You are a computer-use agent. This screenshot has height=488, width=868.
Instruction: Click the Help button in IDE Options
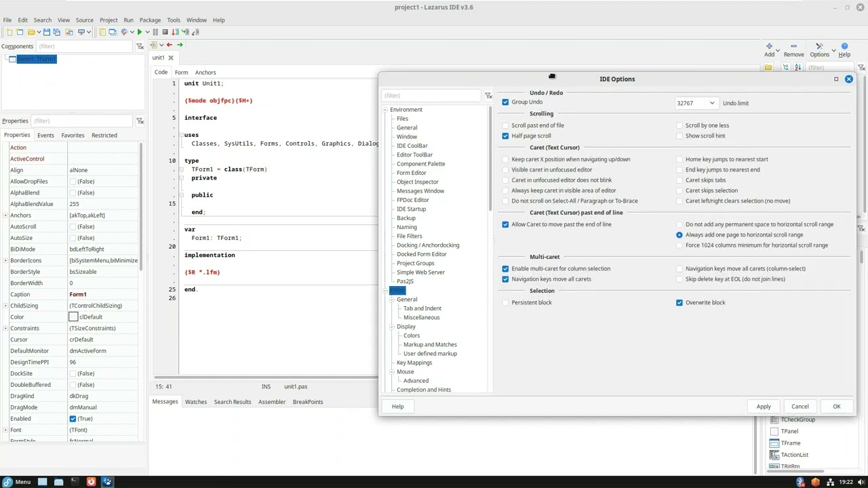pyautogui.click(x=397, y=407)
